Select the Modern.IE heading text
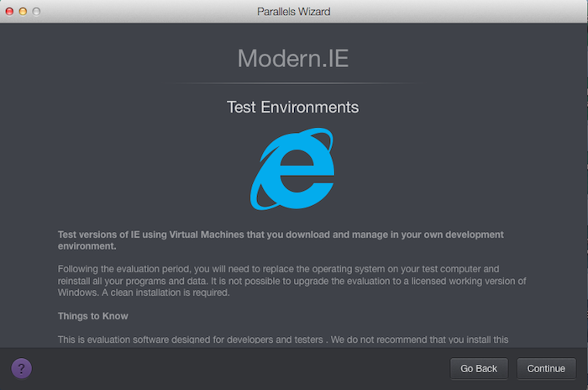Viewport: 588px width, 390px height. click(x=293, y=59)
